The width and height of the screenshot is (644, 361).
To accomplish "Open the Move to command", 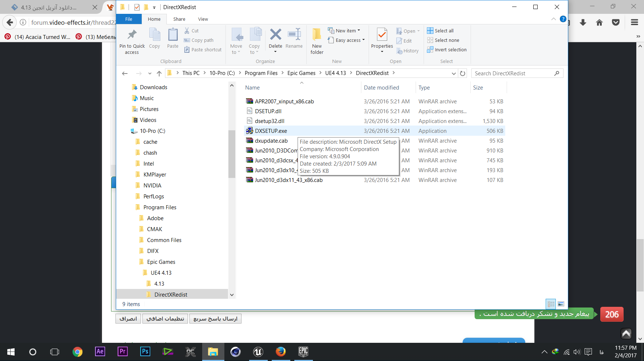I will click(x=236, y=41).
